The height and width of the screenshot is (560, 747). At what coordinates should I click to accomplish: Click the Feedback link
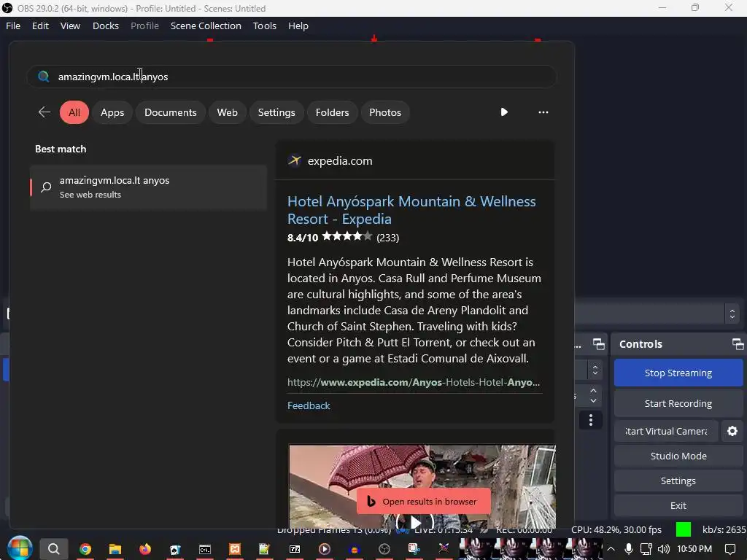(309, 405)
